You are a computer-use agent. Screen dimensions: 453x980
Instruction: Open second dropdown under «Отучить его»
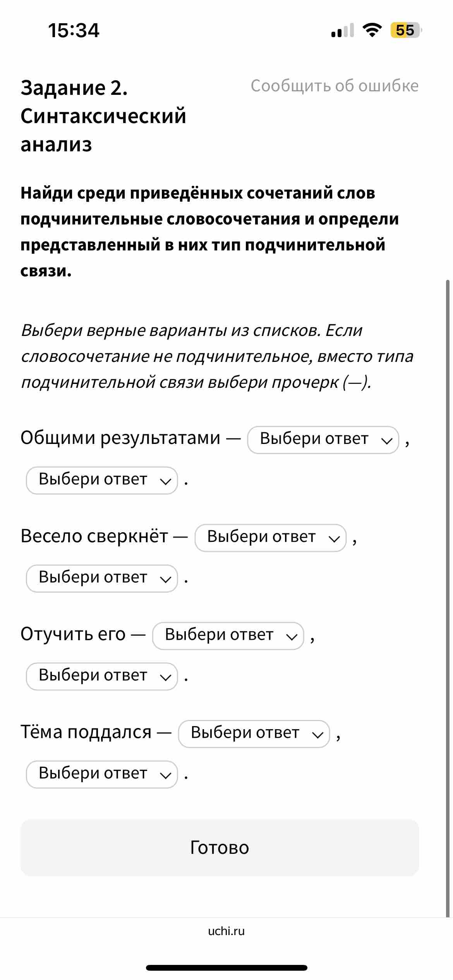102,676
